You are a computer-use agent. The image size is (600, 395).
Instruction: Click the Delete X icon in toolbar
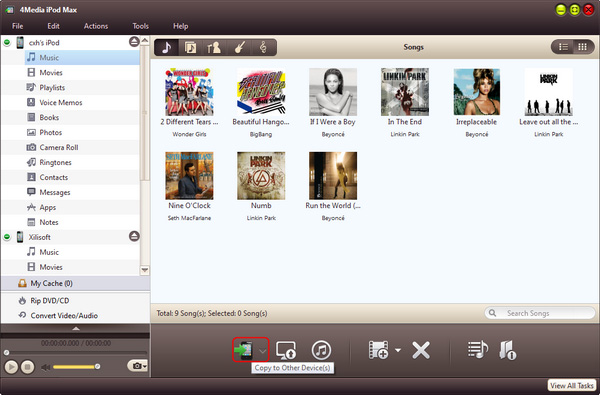[x=421, y=350]
